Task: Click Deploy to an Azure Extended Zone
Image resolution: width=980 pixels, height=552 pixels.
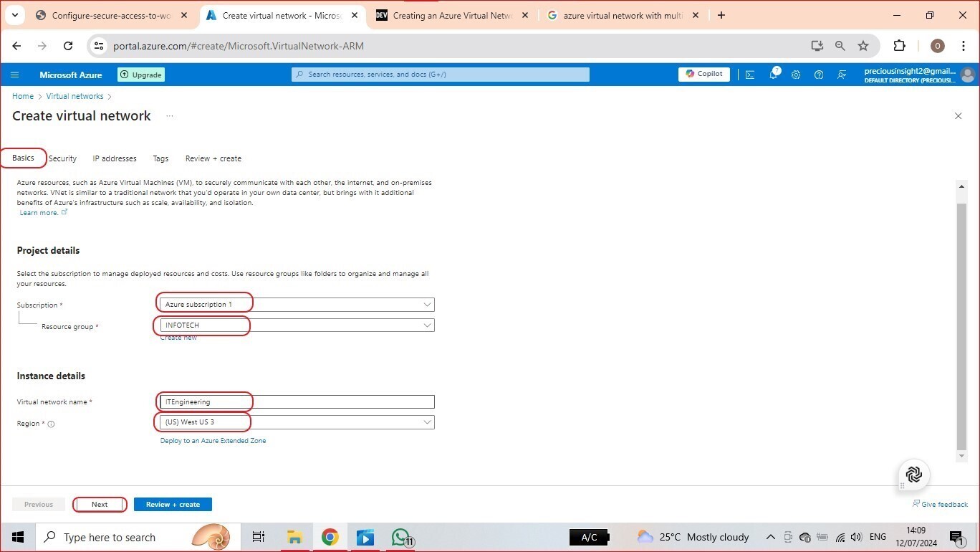Action: [x=213, y=441]
